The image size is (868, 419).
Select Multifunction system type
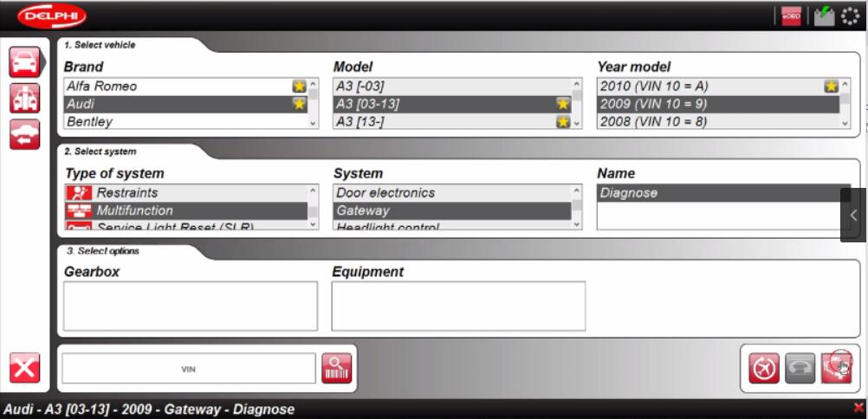(186, 210)
